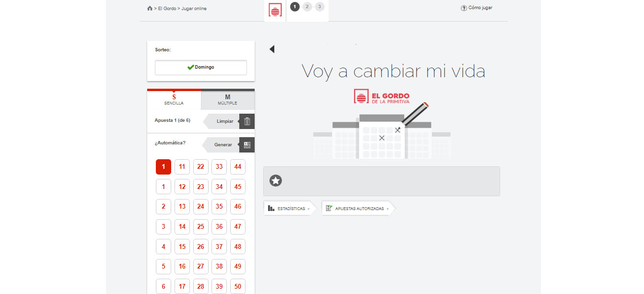Mark number 34 in the grid
This screenshot has width=644, height=294.
tap(219, 187)
